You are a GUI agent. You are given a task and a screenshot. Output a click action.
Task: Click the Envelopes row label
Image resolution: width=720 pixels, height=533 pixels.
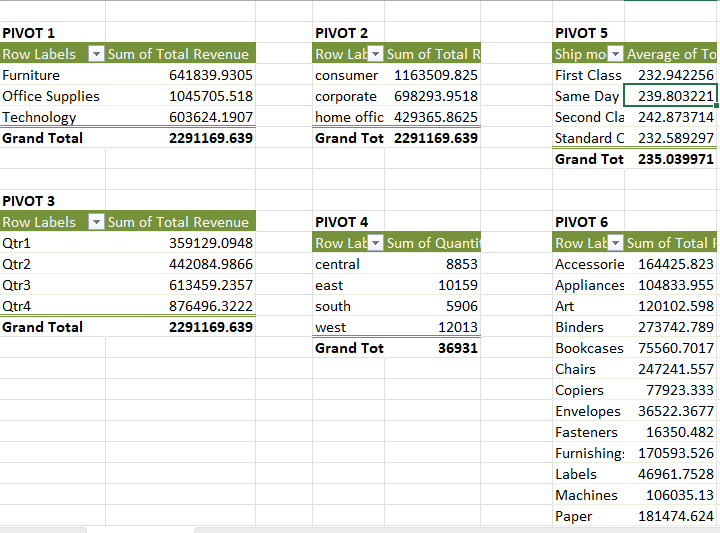(588, 411)
